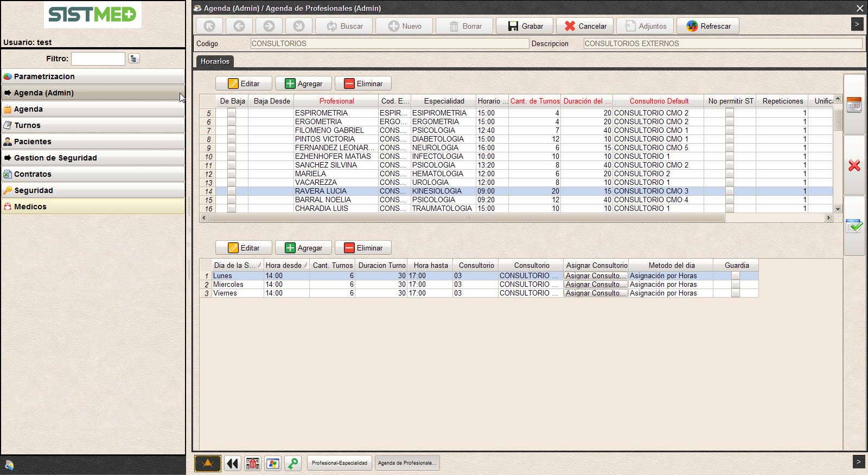Expand the top-right toolbar overflow arrow

857,24
